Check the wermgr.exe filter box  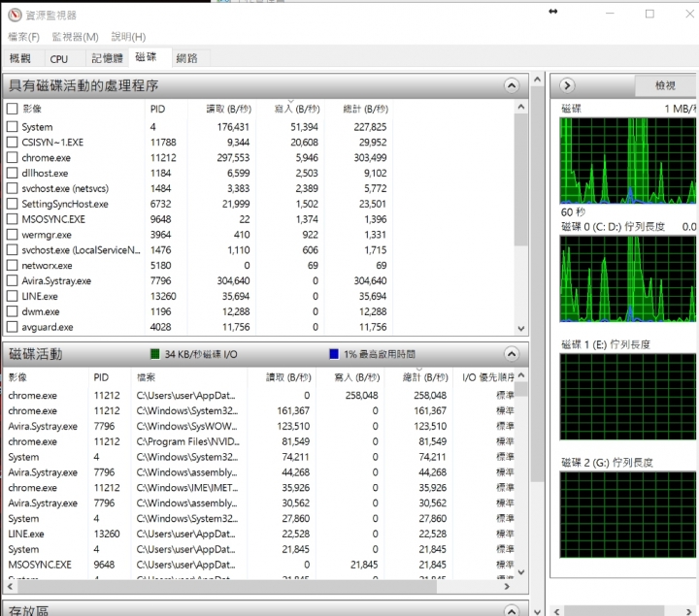coord(13,235)
